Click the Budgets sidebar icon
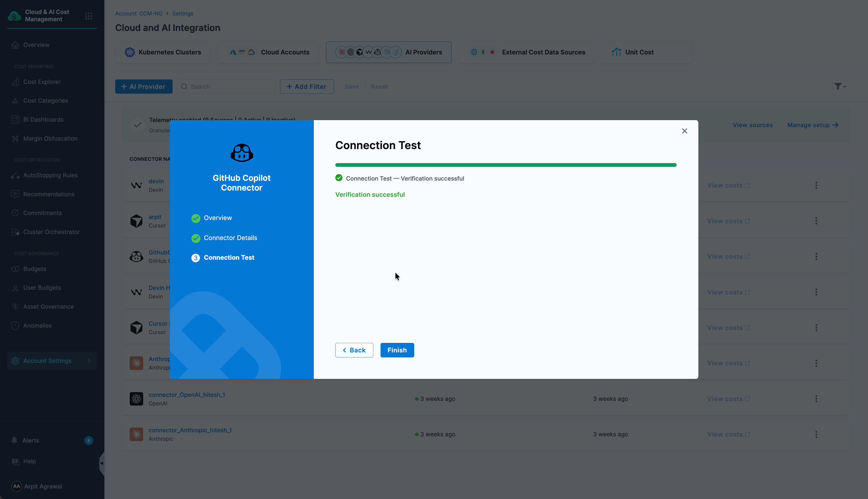The height and width of the screenshot is (499, 868). [x=15, y=269]
